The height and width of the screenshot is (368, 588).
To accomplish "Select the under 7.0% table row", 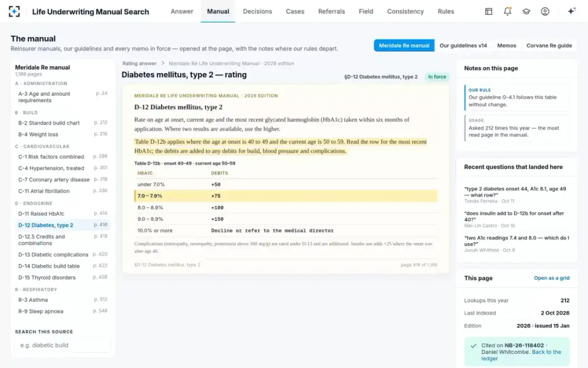I will pos(286,184).
